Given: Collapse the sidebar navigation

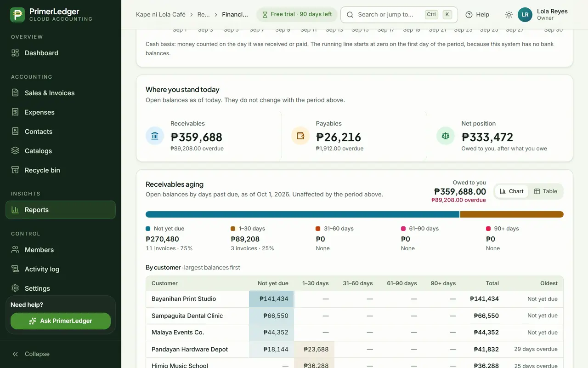Looking at the screenshot, I should (61, 354).
